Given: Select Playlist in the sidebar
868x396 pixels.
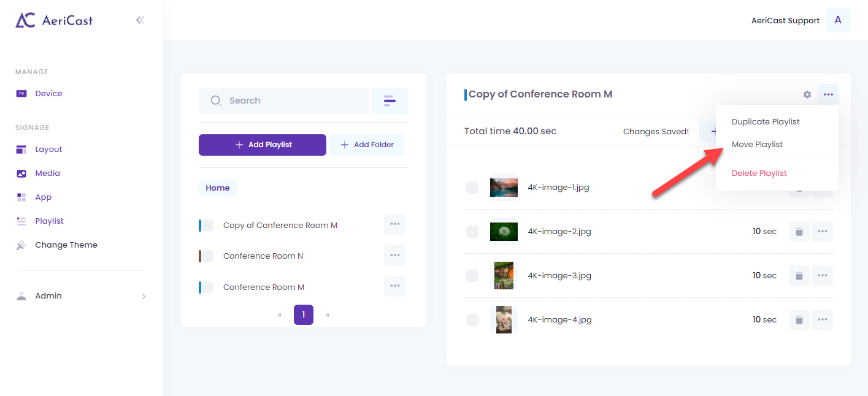Looking at the screenshot, I should pyautogui.click(x=49, y=221).
